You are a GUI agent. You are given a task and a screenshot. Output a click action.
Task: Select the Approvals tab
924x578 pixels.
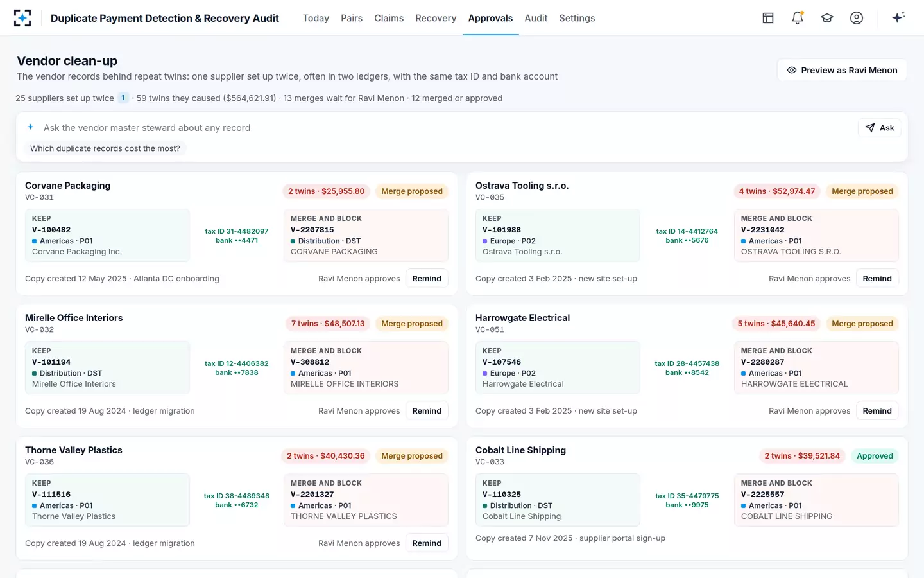click(490, 18)
